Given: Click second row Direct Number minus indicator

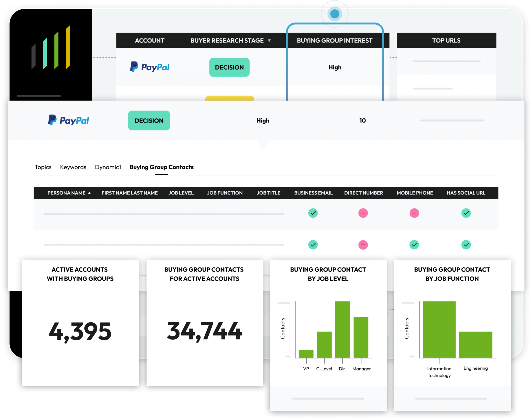Looking at the screenshot, I should click(363, 245).
